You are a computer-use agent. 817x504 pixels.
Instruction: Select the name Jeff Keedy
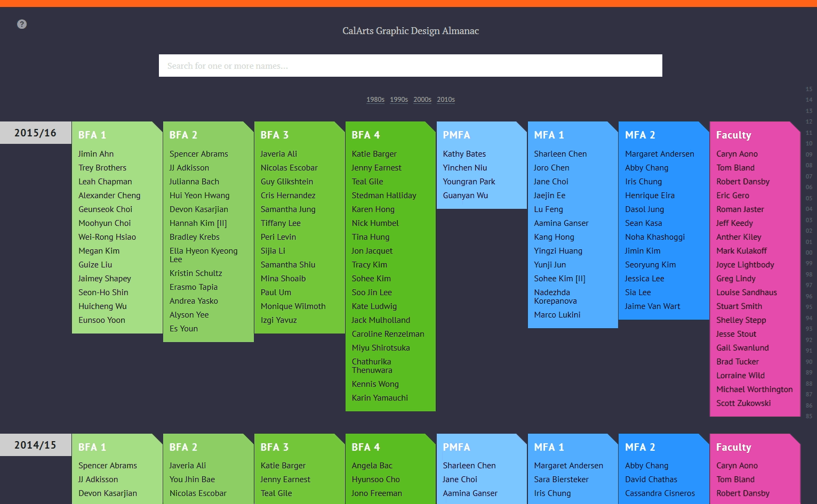click(x=735, y=223)
